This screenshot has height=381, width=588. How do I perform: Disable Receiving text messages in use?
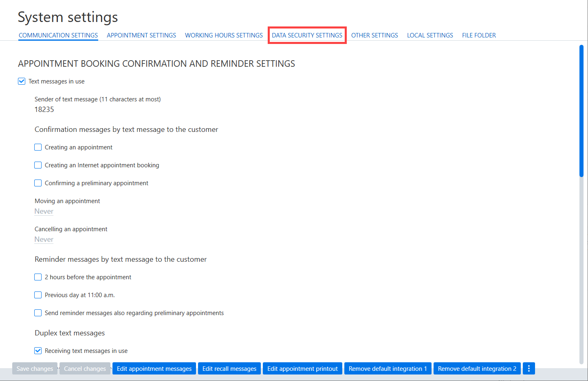pyautogui.click(x=38, y=351)
